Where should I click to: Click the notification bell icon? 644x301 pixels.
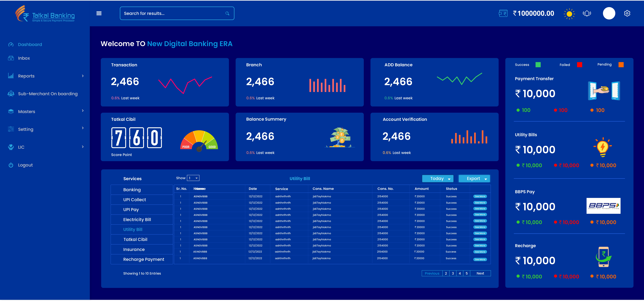(x=587, y=13)
